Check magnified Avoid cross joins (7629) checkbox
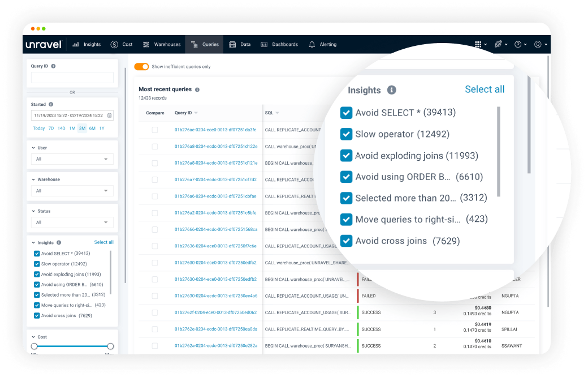 pos(346,241)
